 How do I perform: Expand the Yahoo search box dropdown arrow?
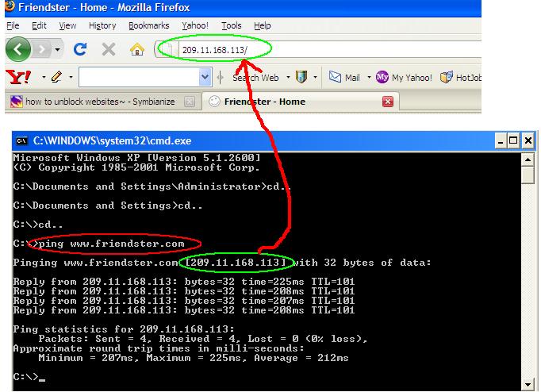click(205, 77)
